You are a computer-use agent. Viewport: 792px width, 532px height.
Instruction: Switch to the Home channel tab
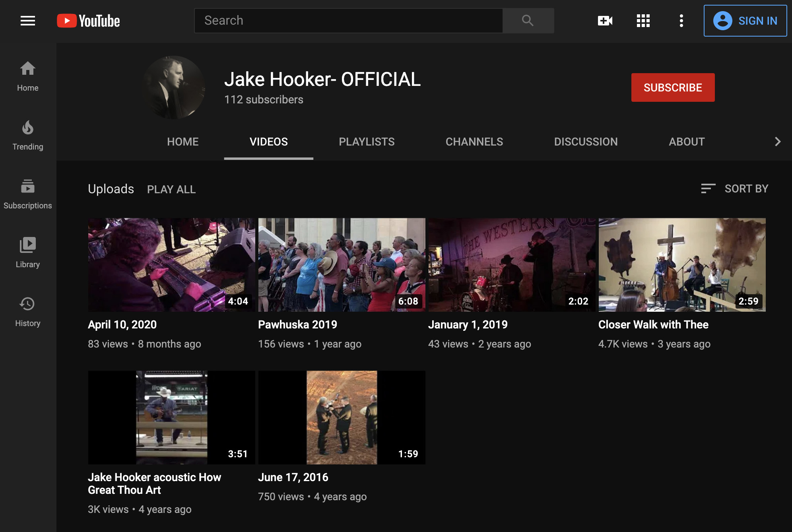(182, 142)
